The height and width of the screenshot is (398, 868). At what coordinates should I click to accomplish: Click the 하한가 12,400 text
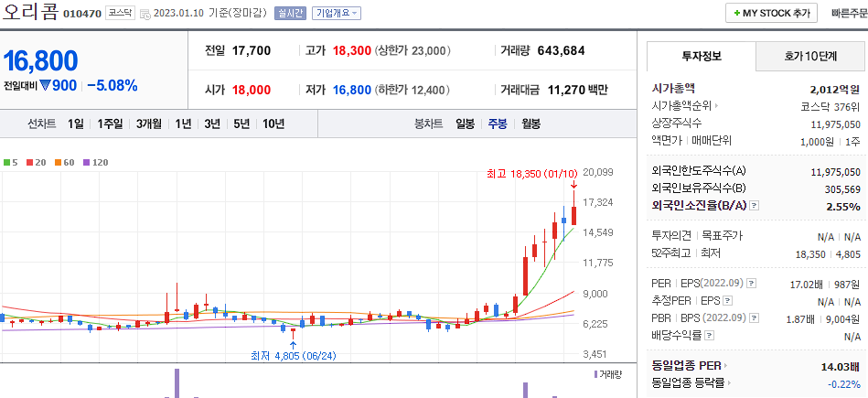coord(413,90)
